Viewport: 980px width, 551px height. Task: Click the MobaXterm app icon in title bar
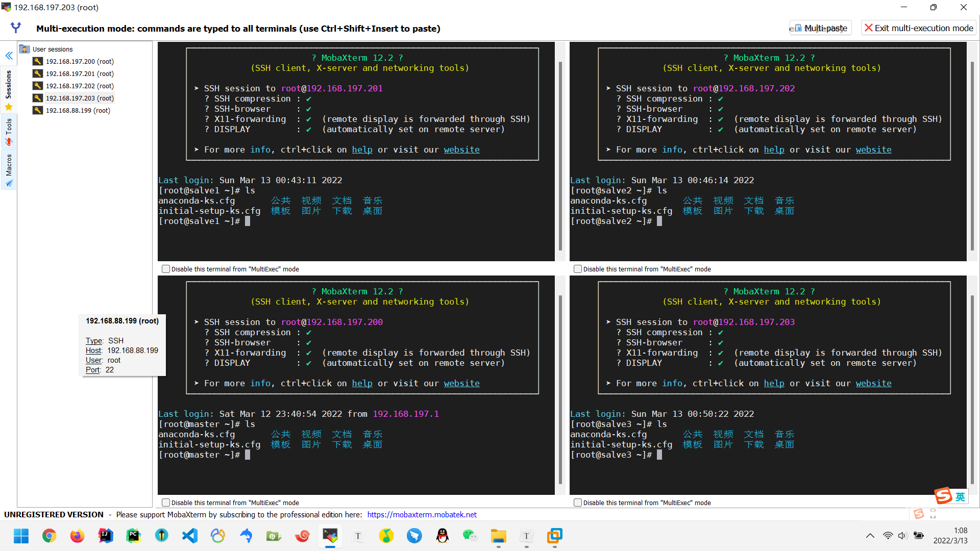click(x=6, y=7)
